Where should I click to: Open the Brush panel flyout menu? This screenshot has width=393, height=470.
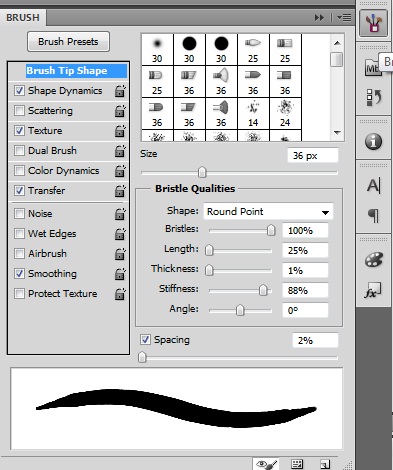pyautogui.click(x=344, y=17)
